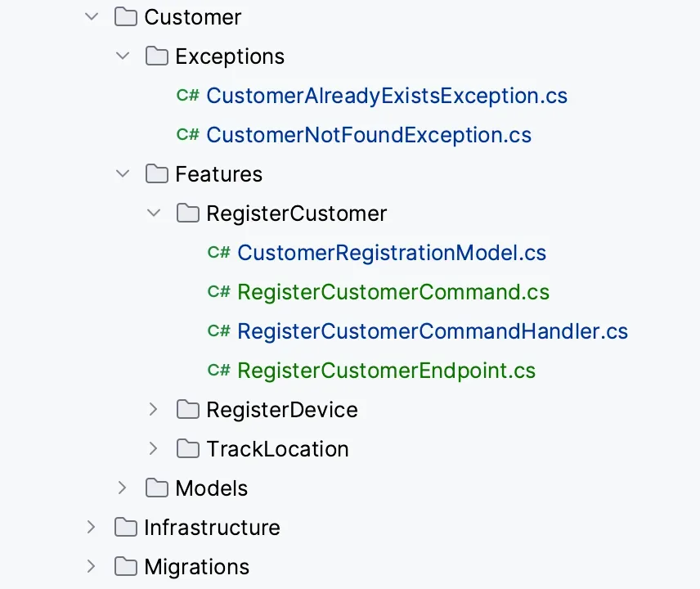Click the Exceptions folder icon
The height and width of the screenshot is (589, 700).
click(x=156, y=56)
